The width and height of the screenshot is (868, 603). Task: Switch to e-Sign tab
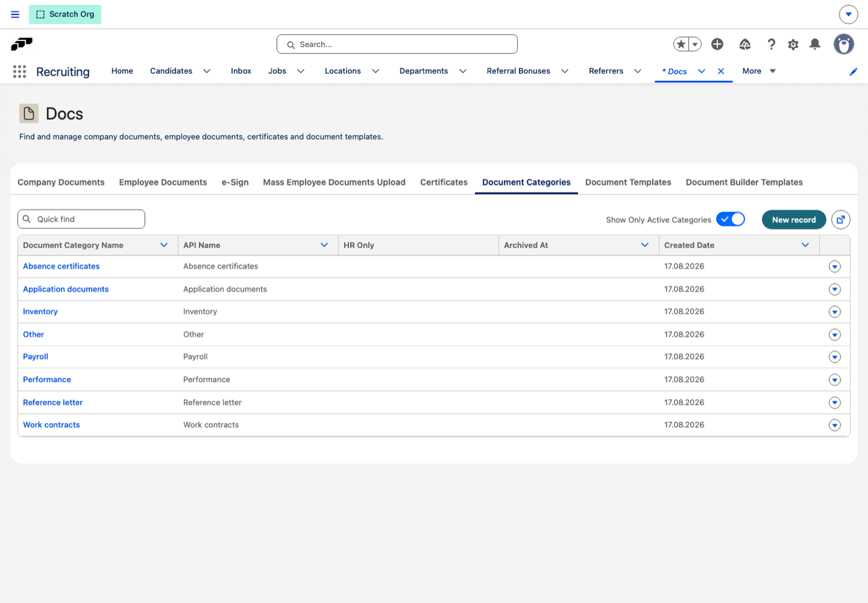tap(235, 182)
